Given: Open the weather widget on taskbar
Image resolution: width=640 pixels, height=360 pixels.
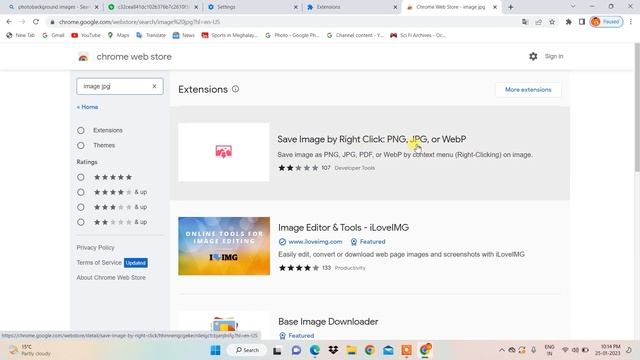Looking at the screenshot, I should 31,350.
